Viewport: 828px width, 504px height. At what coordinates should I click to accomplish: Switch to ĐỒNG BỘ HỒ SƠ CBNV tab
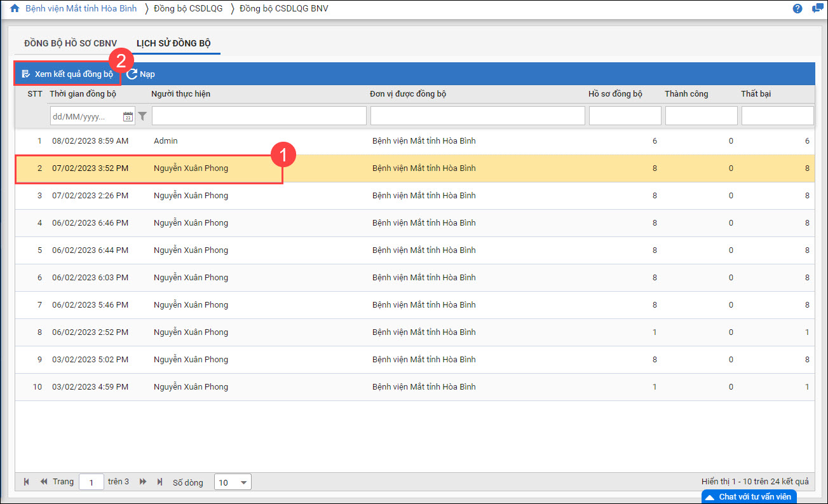coord(71,43)
